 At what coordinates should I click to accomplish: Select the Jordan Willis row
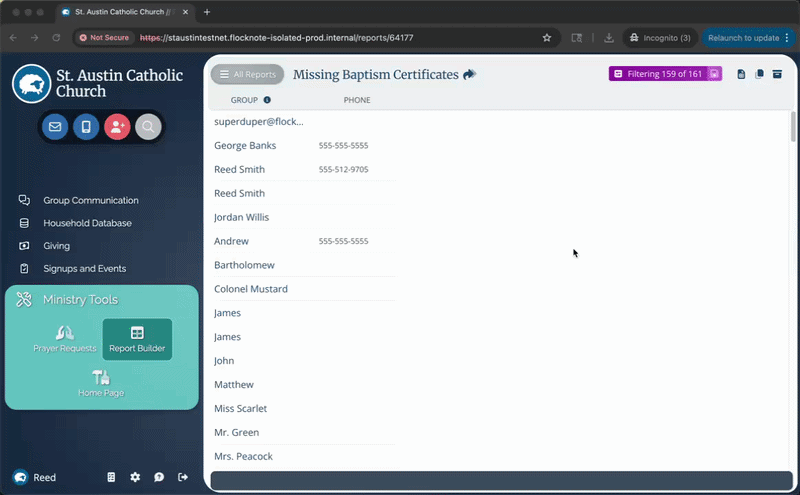pos(305,217)
